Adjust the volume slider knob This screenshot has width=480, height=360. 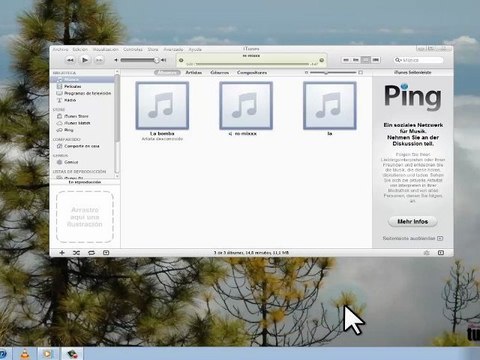pyautogui.click(x=156, y=60)
